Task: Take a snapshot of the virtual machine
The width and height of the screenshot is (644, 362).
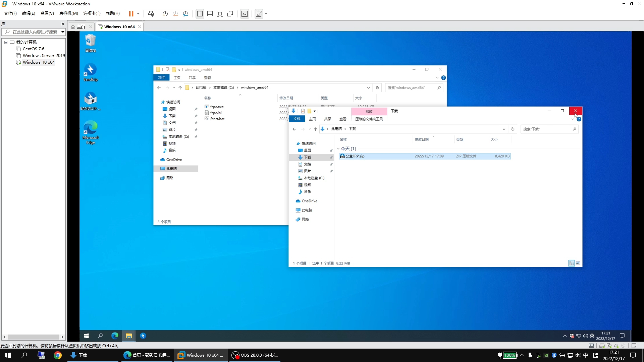Action: tap(165, 14)
